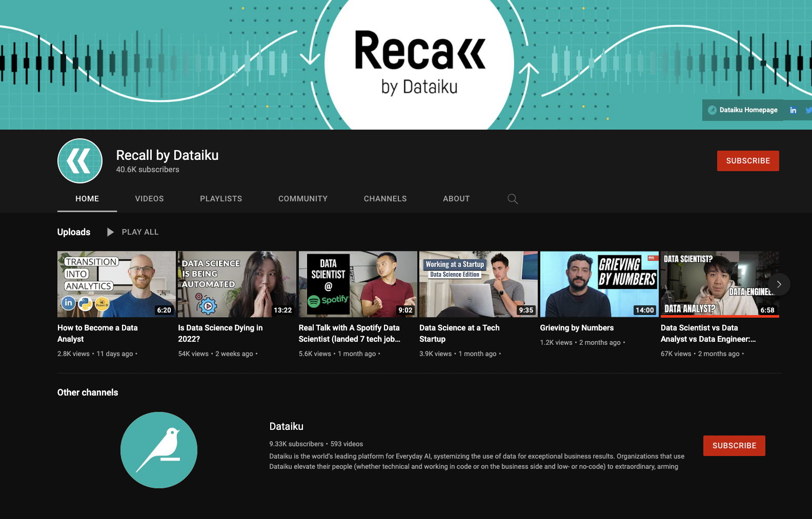Show next uploads with the right chevron
Screen dimensions: 812x519
(779, 284)
